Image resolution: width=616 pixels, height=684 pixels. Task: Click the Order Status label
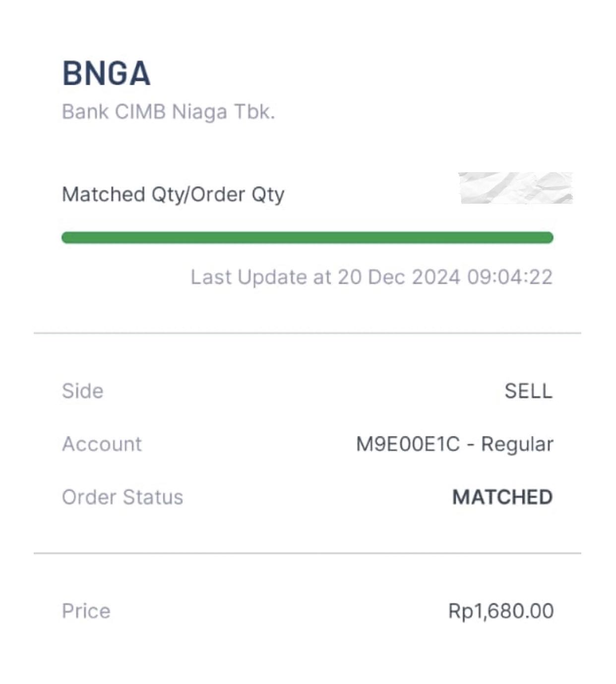(x=123, y=497)
